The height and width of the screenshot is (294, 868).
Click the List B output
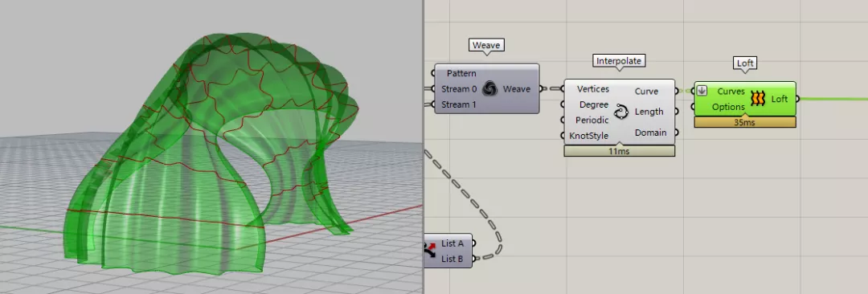[x=452, y=259]
